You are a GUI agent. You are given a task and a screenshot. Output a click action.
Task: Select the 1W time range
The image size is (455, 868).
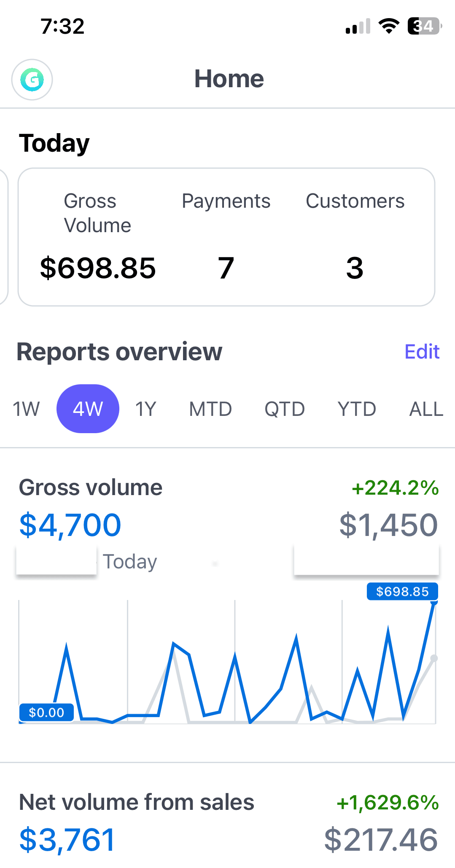(x=26, y=409)
